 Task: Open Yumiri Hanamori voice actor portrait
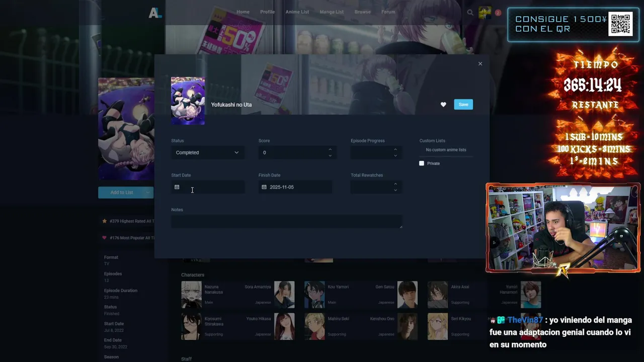point(531,295)
